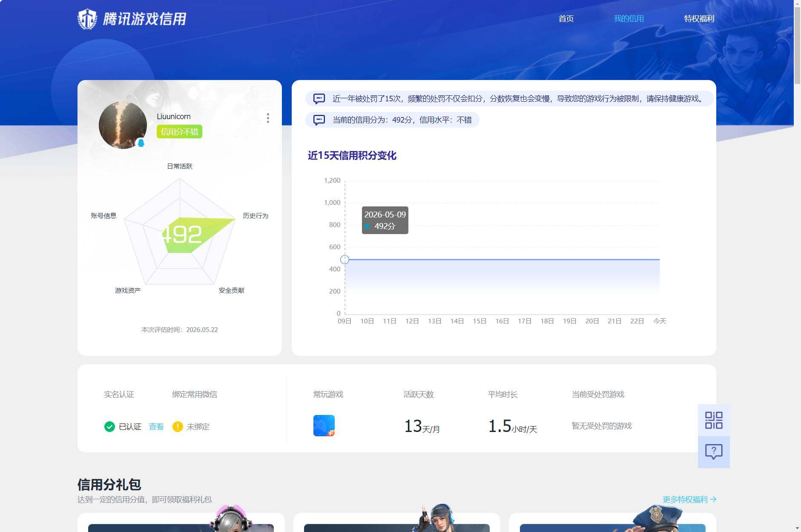This screenshot has height=532, width=801.
Task: Click chat bubble icon beside penalty notice
Action: [x=319, y=99]
